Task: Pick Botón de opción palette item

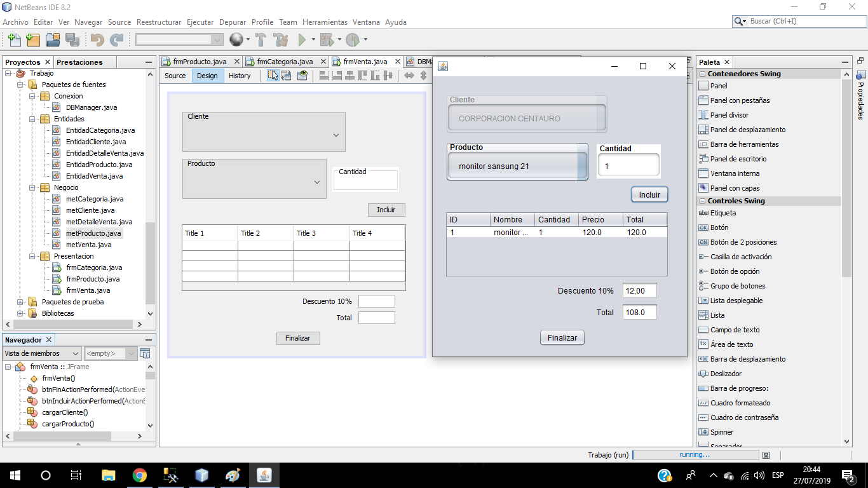Action: [x=735, y=271]
